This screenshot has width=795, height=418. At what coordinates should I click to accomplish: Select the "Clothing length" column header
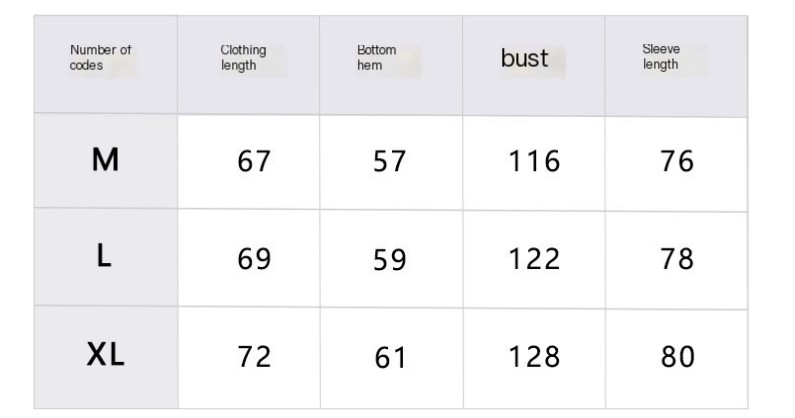point(243,58)
